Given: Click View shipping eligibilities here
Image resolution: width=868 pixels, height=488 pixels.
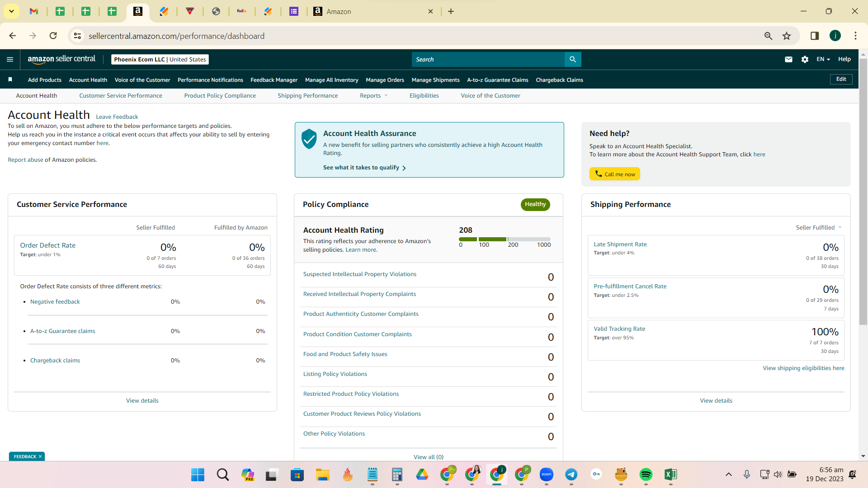Looking at the screenshot, I should click(x=803, y=368).
